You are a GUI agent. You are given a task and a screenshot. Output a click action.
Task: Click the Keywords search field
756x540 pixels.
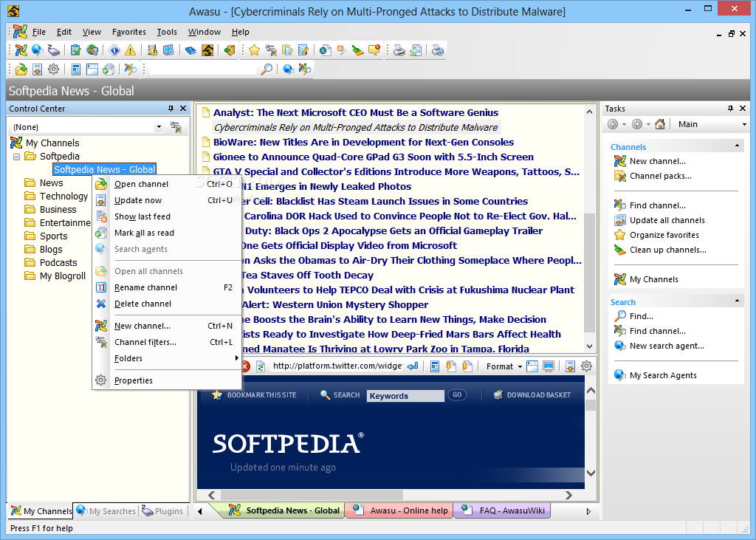pyautogui.click(x=405, y=396)
